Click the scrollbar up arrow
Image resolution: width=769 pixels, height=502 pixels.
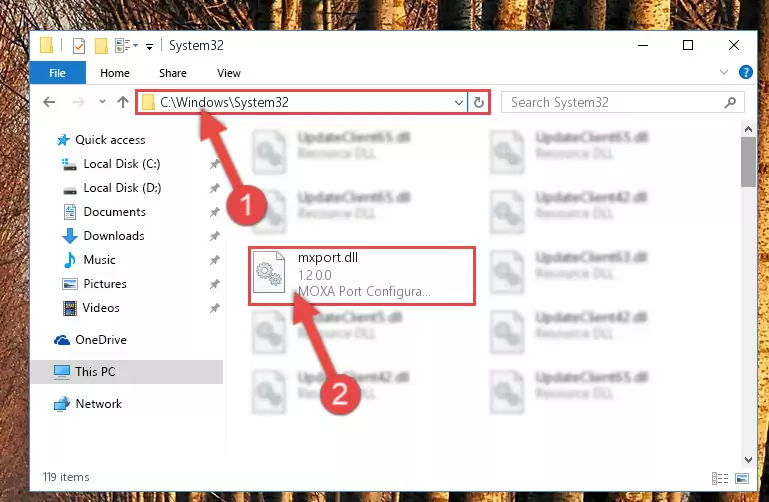pos(748,129)
